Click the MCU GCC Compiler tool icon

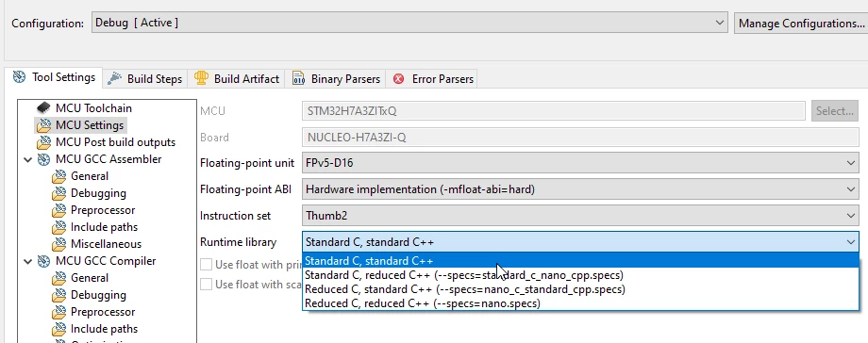pos(43,261)
